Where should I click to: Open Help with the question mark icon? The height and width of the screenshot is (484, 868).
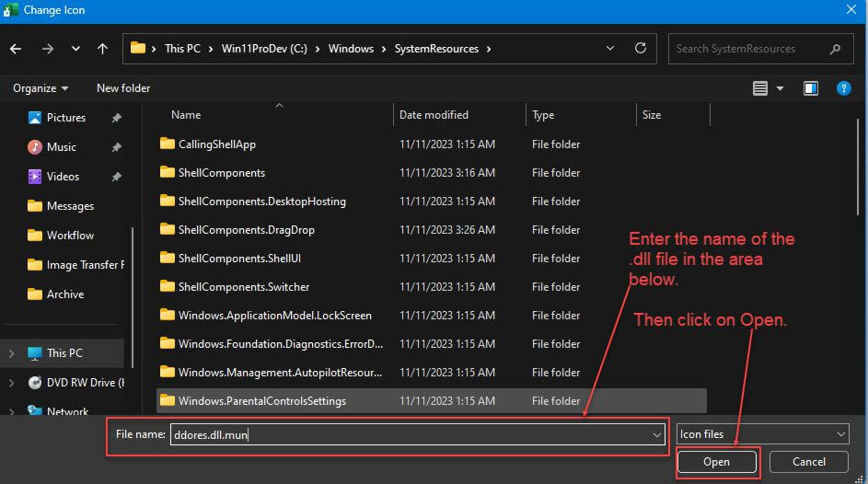[x=844, y=88]
